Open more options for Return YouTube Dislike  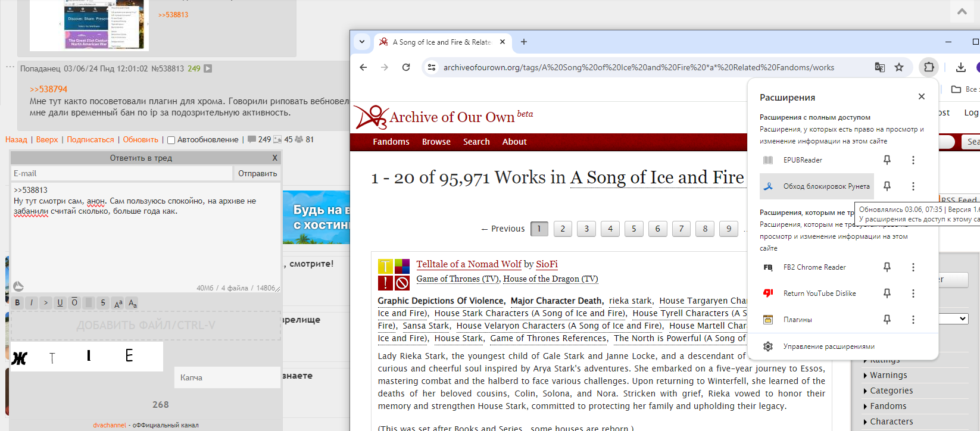[913, 293]
